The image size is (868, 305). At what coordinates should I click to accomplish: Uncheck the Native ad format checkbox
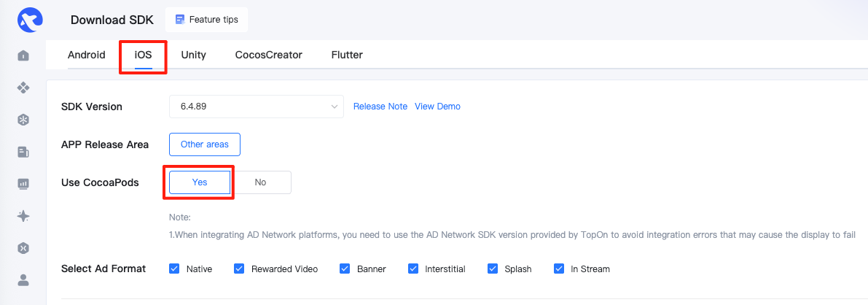tap(174, 269)
